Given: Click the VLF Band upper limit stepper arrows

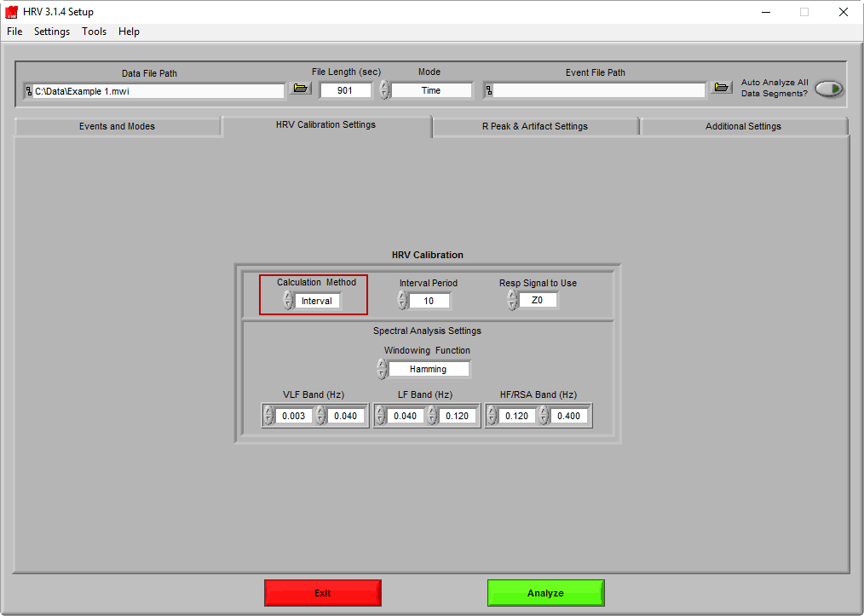Looking at the screenshot, I should click(x=320, y=416).
